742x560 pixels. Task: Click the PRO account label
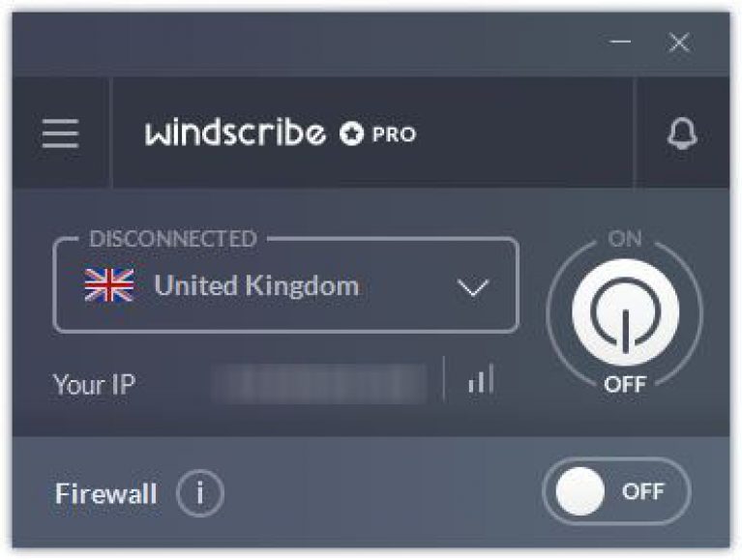tap(394, 134)
